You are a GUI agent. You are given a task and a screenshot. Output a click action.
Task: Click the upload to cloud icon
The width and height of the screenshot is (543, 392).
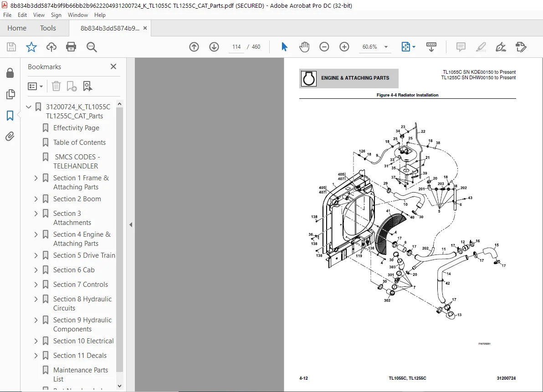51,47
